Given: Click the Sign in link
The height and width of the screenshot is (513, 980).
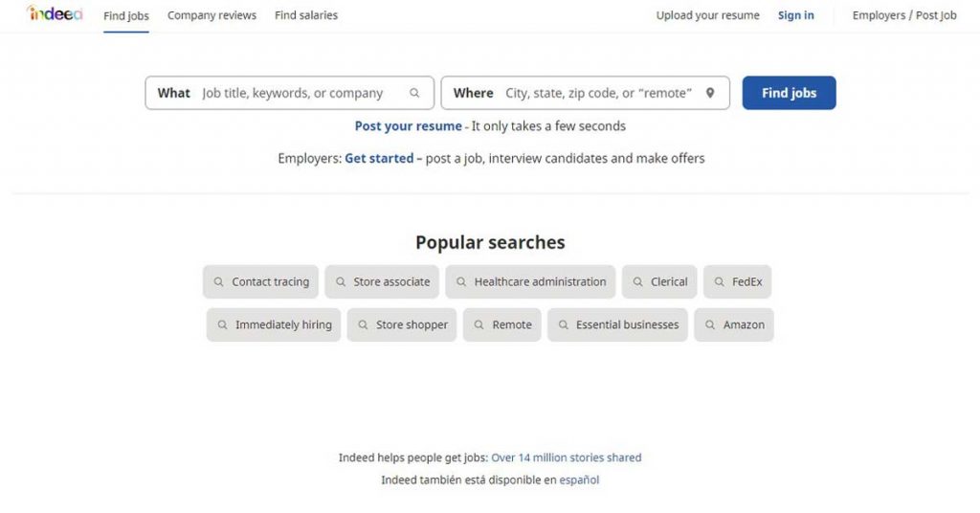Looking at the screenshot, I should [795, 15].
